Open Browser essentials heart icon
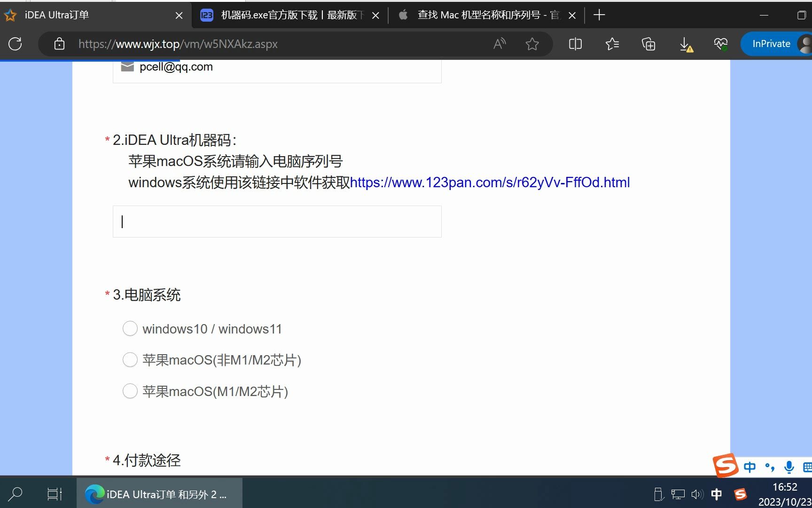Screen dimensions: 812x508 (721, 44)
